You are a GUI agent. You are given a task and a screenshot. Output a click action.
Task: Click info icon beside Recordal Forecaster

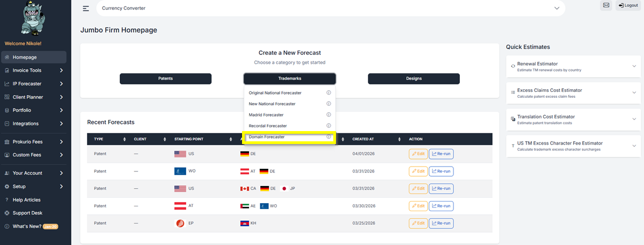click(328, 126)
